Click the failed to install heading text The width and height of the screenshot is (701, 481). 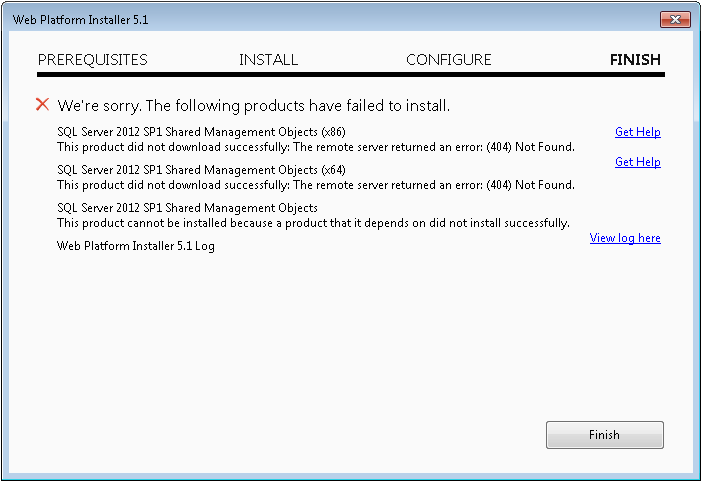[x=253, y=106]
